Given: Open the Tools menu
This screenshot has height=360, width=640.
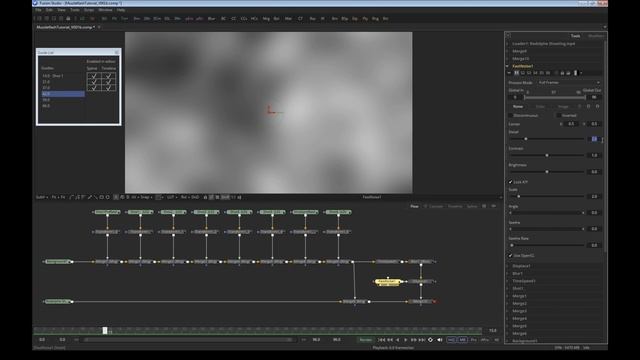Looking at the screenshot, I should [75, 10].
